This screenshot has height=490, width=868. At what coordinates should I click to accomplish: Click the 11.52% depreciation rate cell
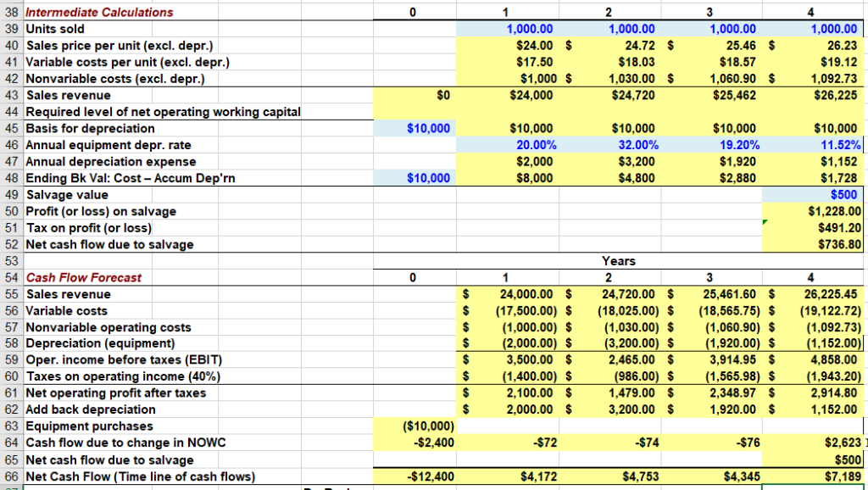click(813, 144)
